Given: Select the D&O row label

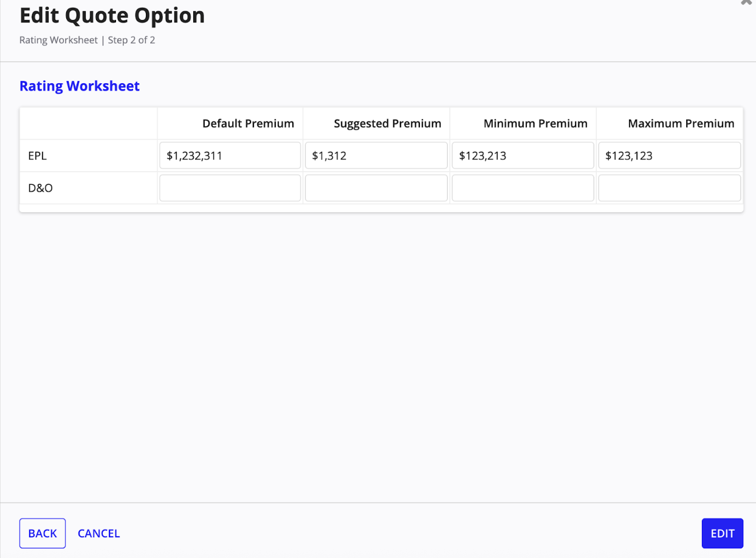Looking at the screenshot, I should pos(40,188).
